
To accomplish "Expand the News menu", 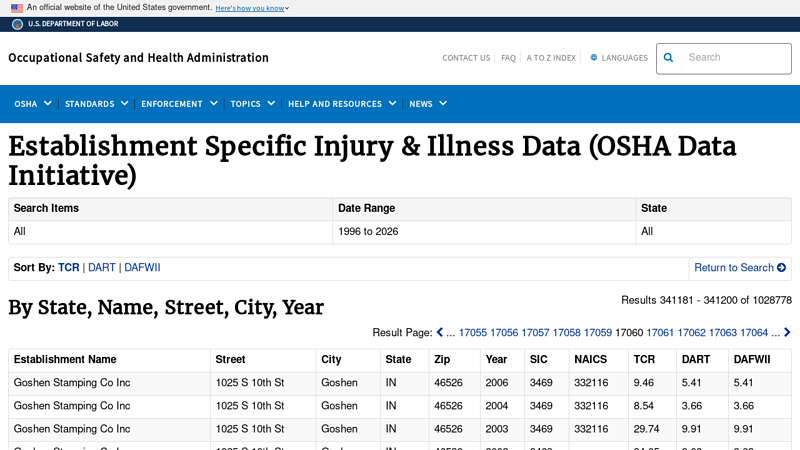I will 428,104.
